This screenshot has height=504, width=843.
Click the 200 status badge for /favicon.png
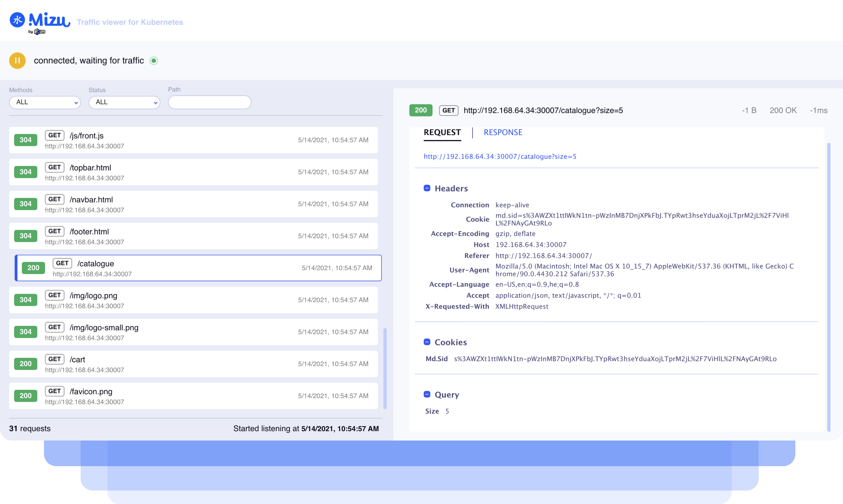coord(25,396)
